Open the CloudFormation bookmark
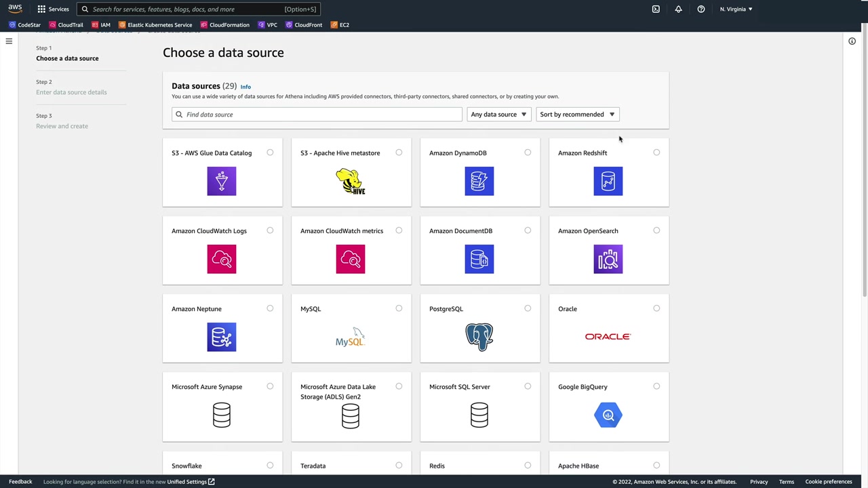Image resolution: width=868 pixels, height=488 pixels. pos(225,25)
